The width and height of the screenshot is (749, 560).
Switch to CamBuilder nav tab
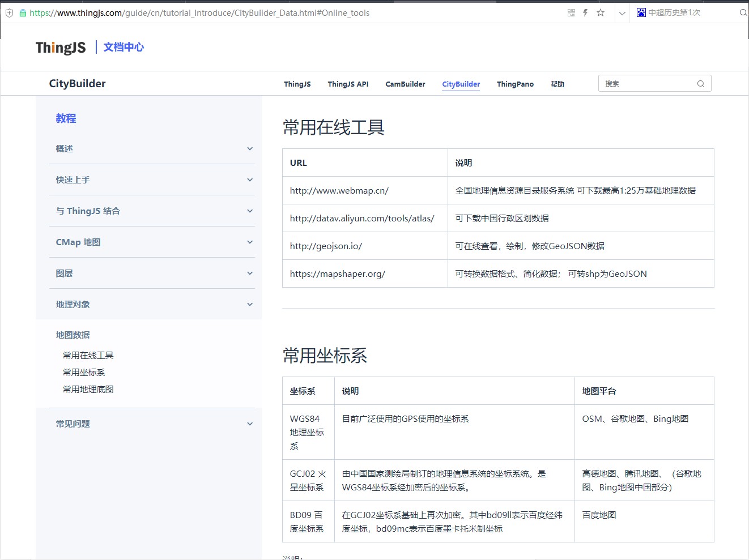click(405, 84)
